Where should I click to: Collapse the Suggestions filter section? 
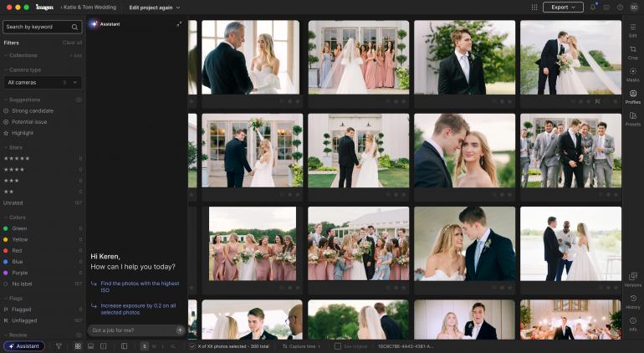pos(23,100)
